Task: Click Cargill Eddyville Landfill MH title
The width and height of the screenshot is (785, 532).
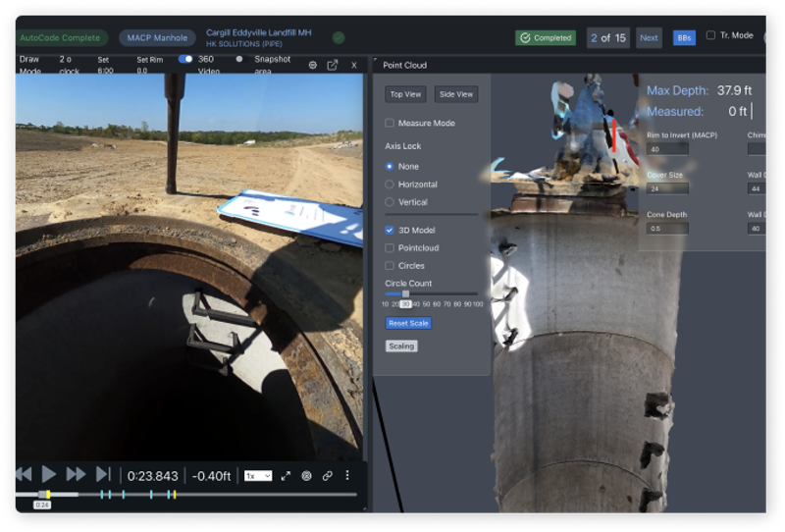Action: tap(259, 32)
